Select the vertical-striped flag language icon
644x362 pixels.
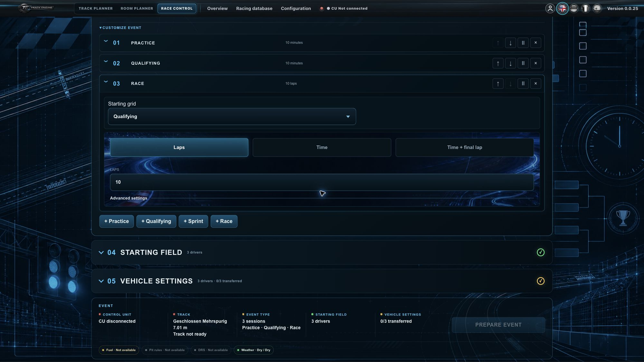(586, 8)
